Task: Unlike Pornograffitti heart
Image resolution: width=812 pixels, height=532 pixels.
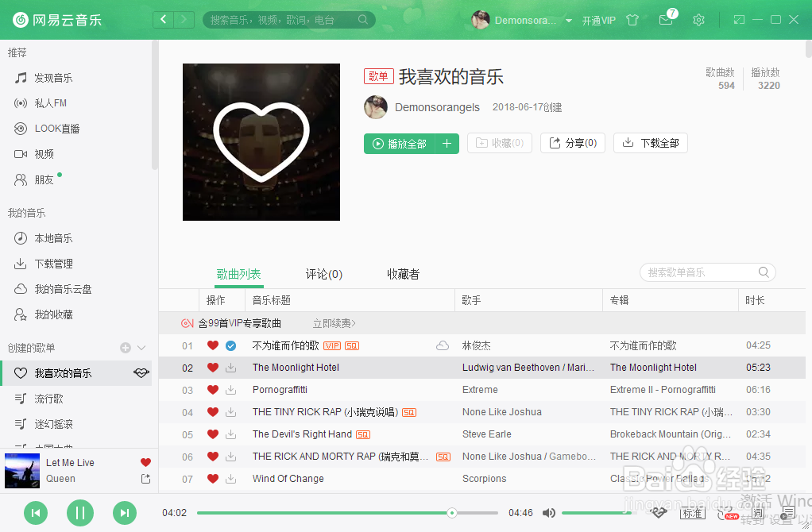Action: click(212, 390)
